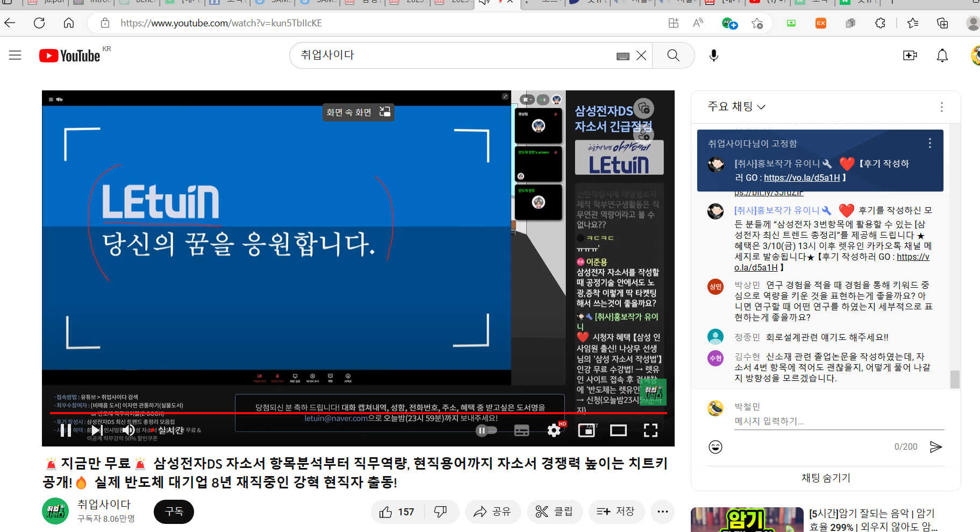Toggle subtitles/captions on the video
The height and width of the screenshot is (532, 980).
point(521,430)
